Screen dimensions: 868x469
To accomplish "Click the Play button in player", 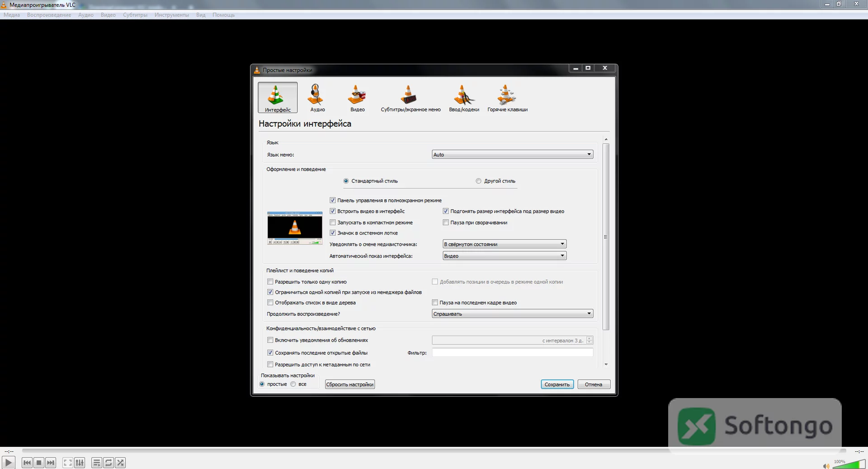I will click(8, 463).
